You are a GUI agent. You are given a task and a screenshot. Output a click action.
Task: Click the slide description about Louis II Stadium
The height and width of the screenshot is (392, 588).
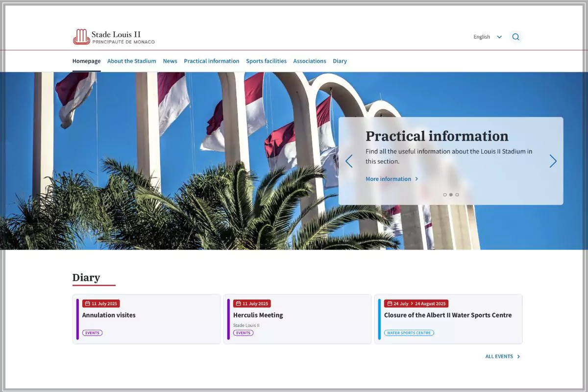[x=449, y=156]
